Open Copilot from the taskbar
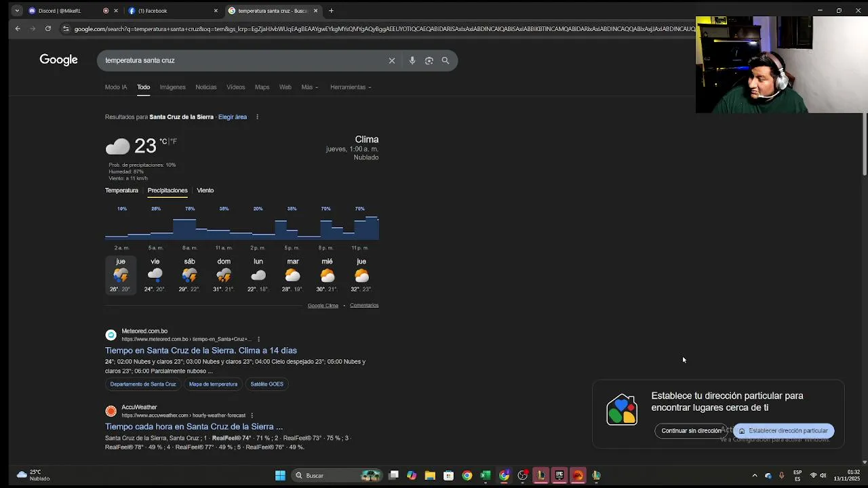This screenshot has height=488, width=868. (412, 475)
